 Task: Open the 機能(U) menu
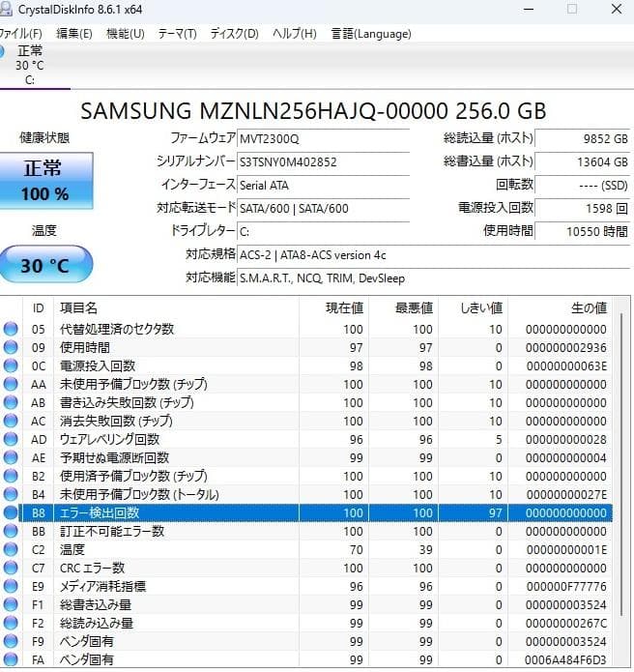coord(125,34)
